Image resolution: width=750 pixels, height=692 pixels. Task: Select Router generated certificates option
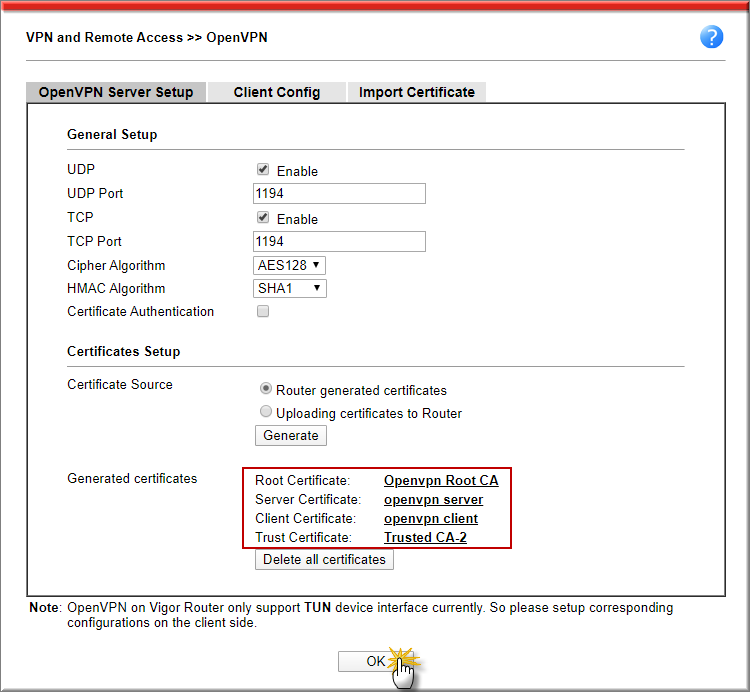265,388
